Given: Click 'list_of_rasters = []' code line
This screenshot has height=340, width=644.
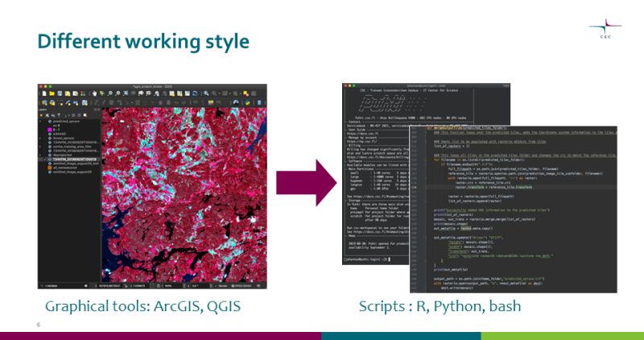Looking at the screenshot, I should [x=452, y=146].
